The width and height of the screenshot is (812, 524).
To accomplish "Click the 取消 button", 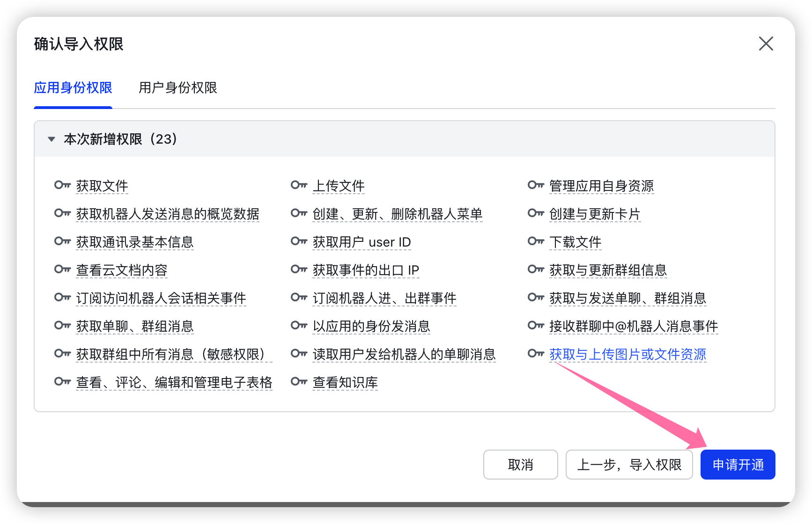I will tap(520, 465).
